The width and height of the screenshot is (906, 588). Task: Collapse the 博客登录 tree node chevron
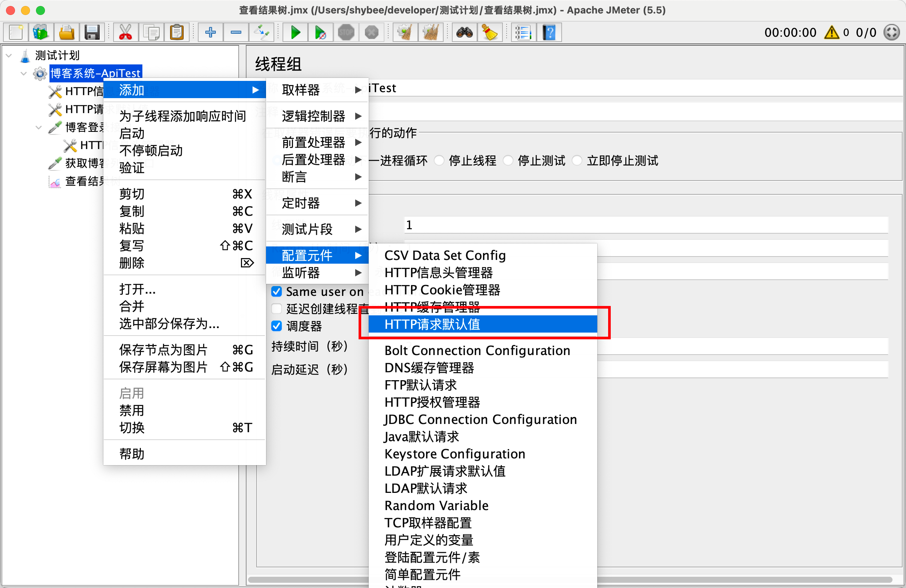point(39,127)
